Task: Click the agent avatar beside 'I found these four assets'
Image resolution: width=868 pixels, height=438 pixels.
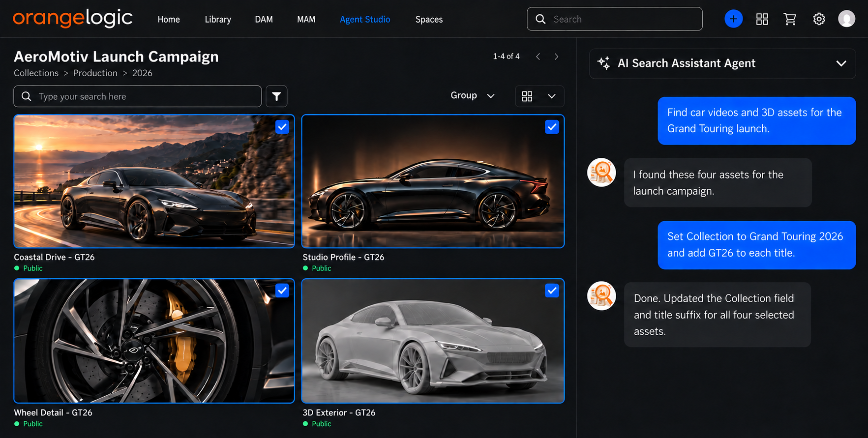Action: click(601, 173)
